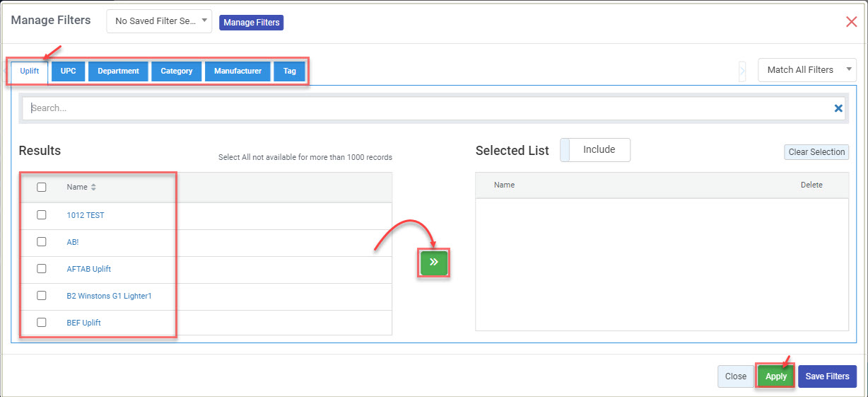The image size is (868, 397).
Task: Select the AFTAB Uplift checkbox
Action: [x=42, y=269]
